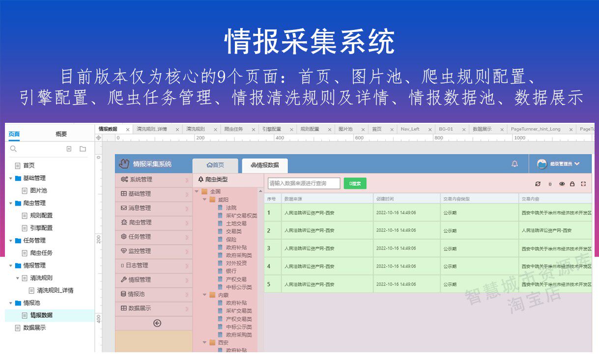This screenshot has width=599, height=364.
Task: Click the 法院 node file icon
Action: pyautogui.click(x=220, y=208)
